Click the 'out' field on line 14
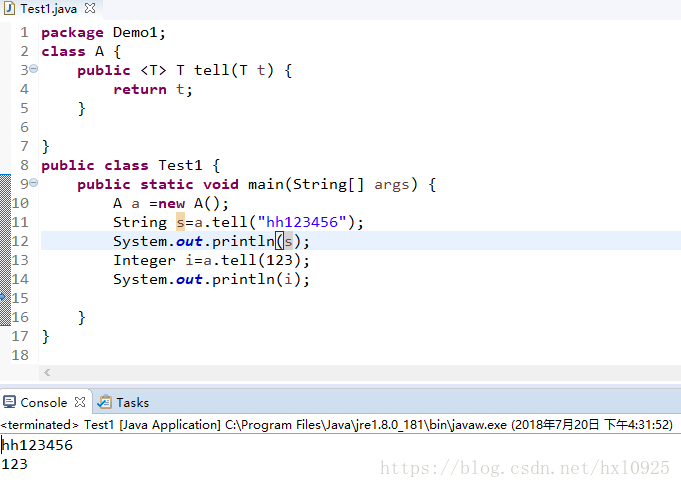The height and width of the screenshot is (488, 681). pyautogui.click(x=189, y=280)
